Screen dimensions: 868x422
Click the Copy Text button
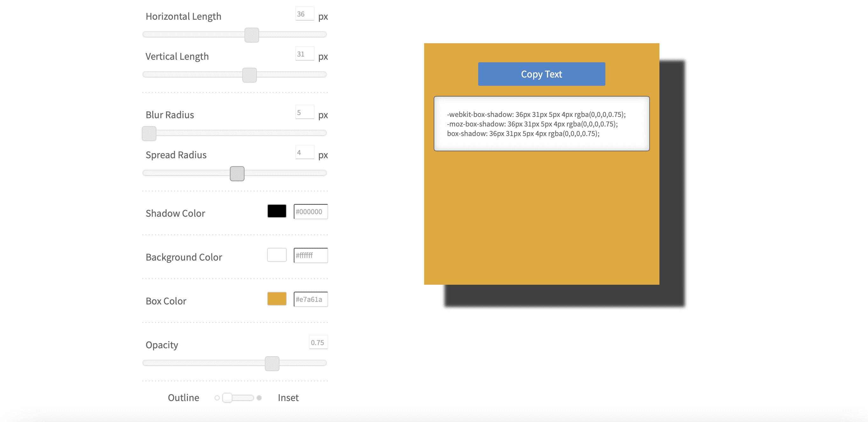(x=541, y=74)
